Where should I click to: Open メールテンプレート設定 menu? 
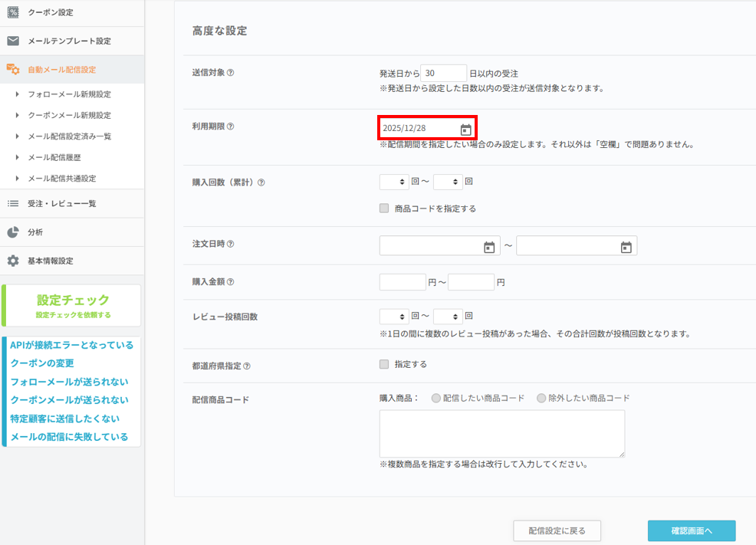click(x=69, y=41)
